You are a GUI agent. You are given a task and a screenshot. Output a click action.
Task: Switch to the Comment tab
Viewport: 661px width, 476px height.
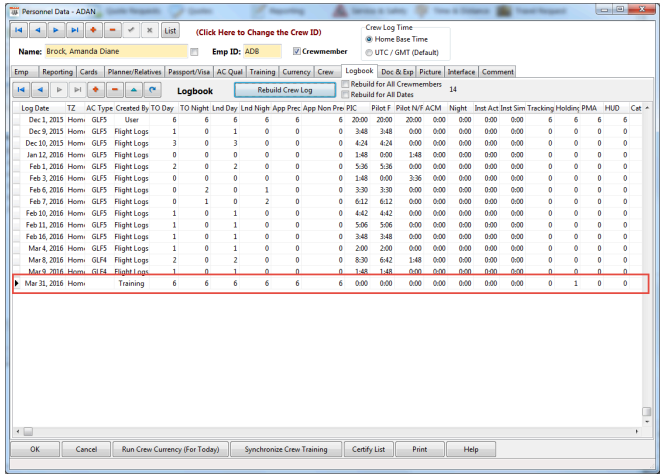[498, 72]
